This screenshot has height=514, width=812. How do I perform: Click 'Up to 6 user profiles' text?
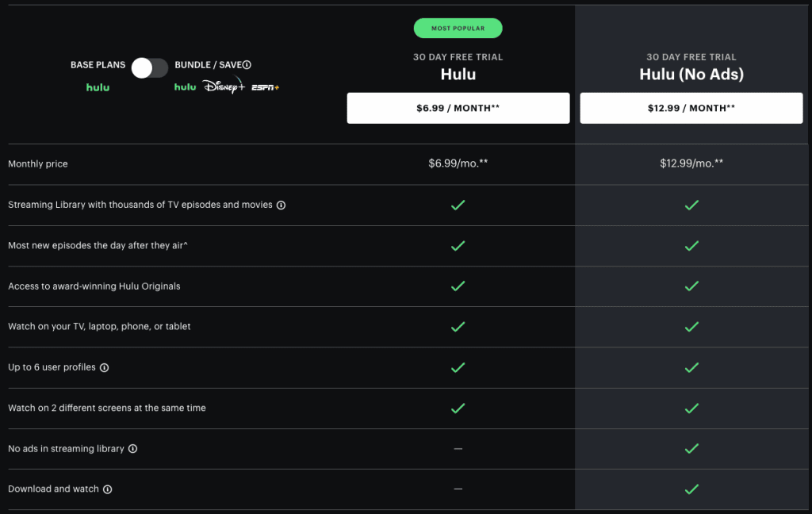[52, 367]
